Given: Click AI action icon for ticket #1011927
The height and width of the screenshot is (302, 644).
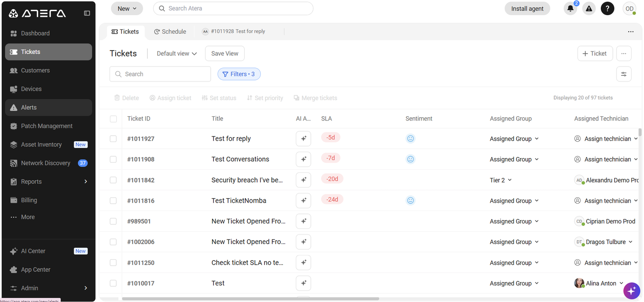Looking at the screenshot, I should click(304, 138).
